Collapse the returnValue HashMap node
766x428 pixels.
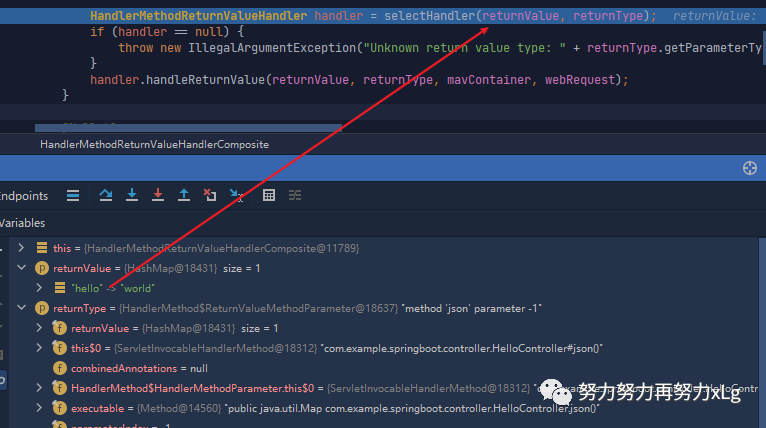(21, 268)
